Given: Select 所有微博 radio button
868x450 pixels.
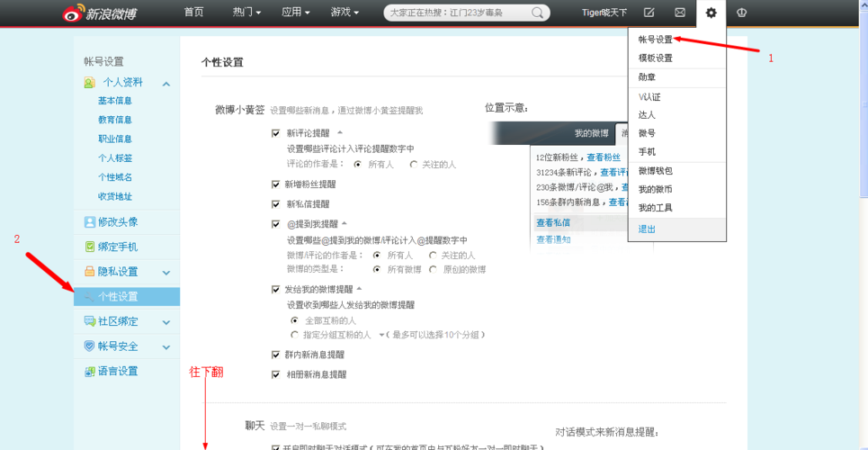Looking at the screenshot, I should (x=377, y=270).
